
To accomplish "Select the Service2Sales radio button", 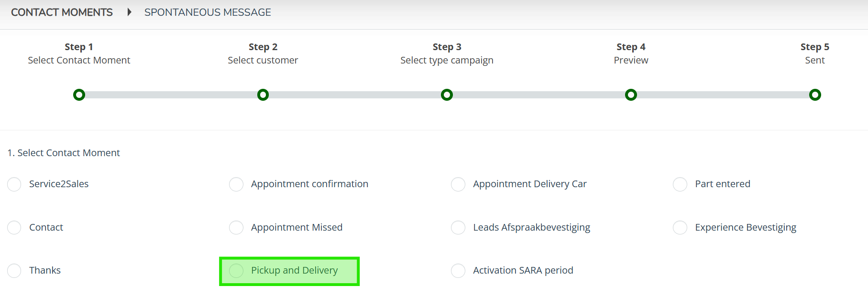I will [14, 184].
